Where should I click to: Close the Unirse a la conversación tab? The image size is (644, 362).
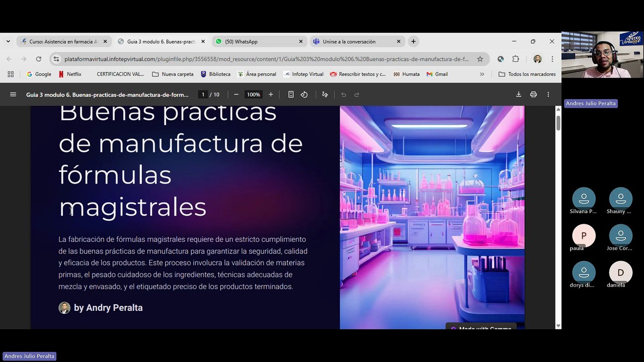(x=398, y=42)
